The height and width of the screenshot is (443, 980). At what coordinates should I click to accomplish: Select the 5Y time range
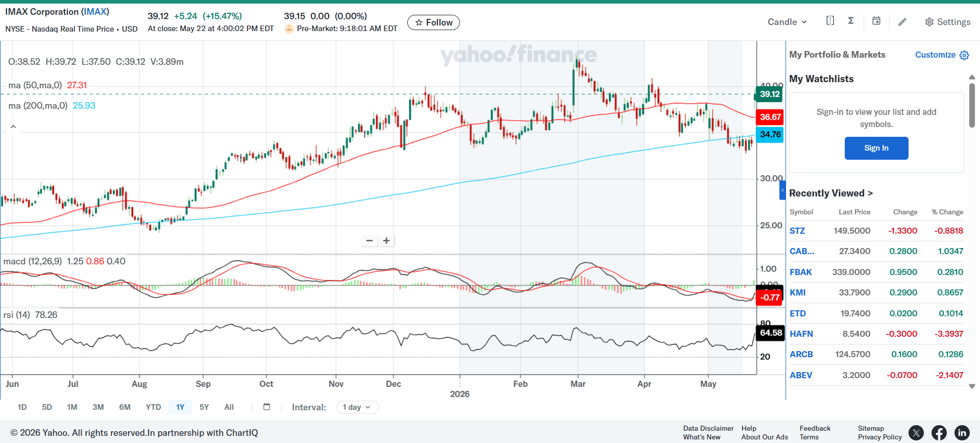click(x=204, y=407)
